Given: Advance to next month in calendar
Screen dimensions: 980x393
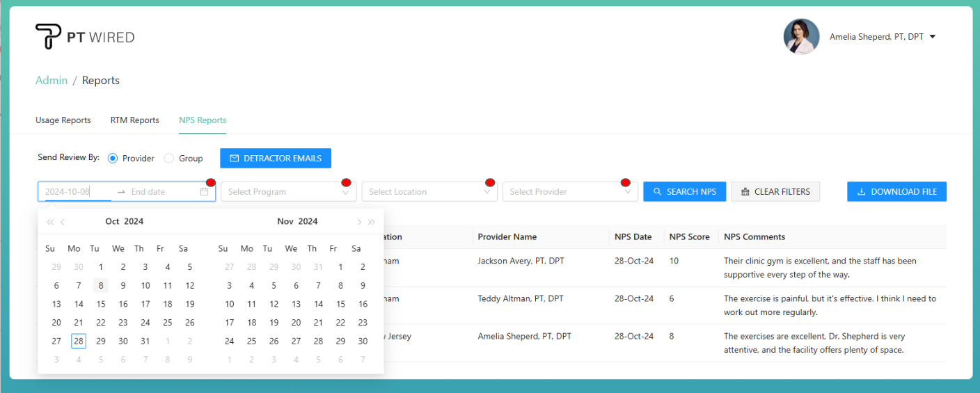Looking at the screenshot, I should 358,222.
